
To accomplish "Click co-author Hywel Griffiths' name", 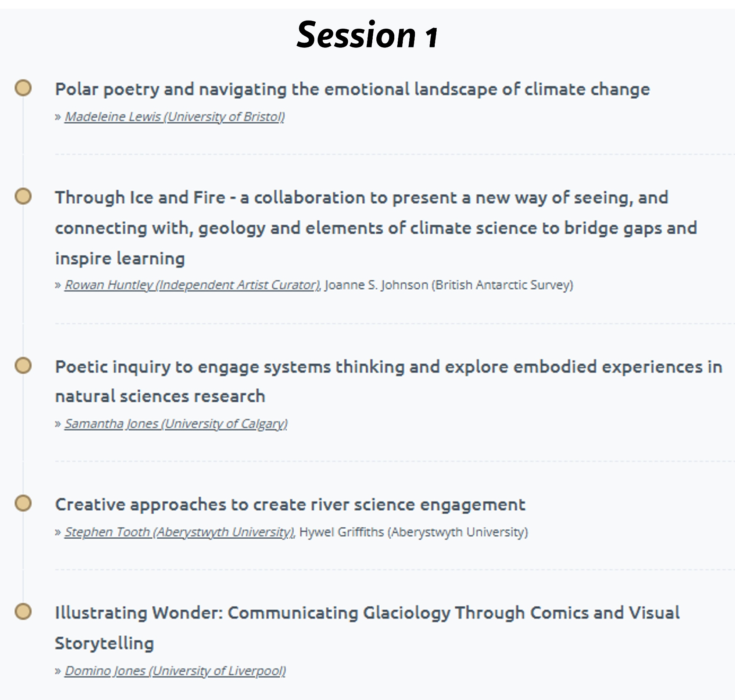I will coord(413,532).
